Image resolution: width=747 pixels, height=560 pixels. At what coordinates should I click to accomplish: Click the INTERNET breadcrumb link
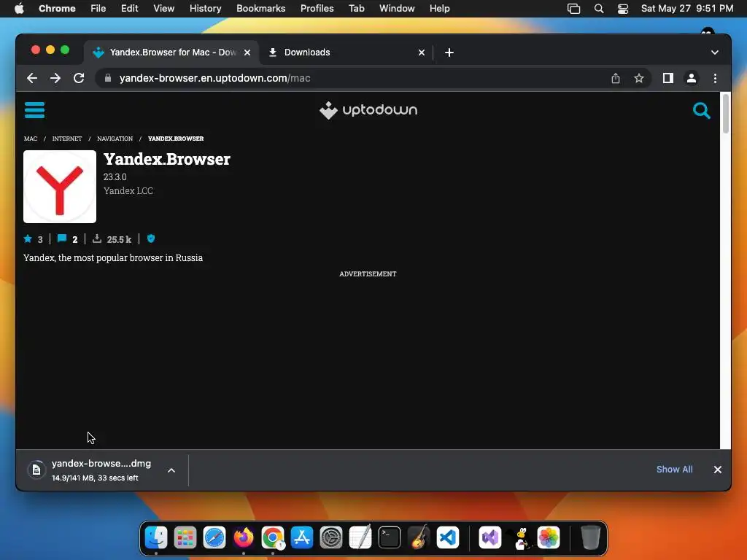coord(66,139)
